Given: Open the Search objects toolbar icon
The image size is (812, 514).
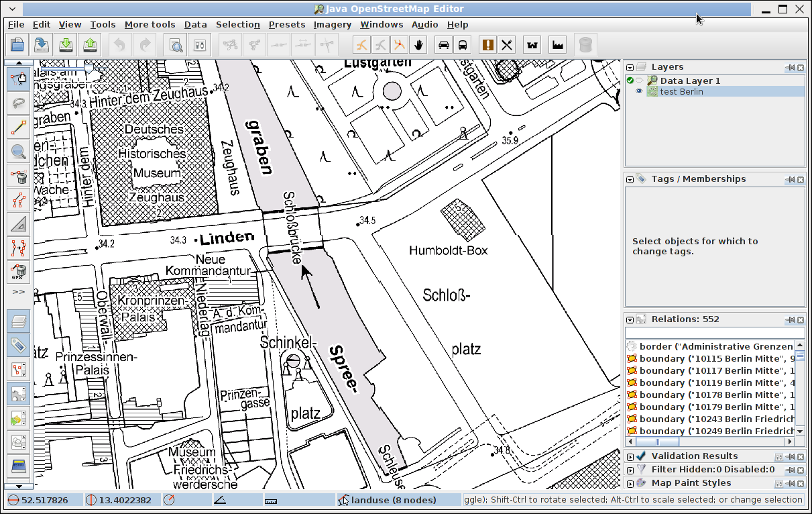Looking at the screenshot, I should 176,45.
